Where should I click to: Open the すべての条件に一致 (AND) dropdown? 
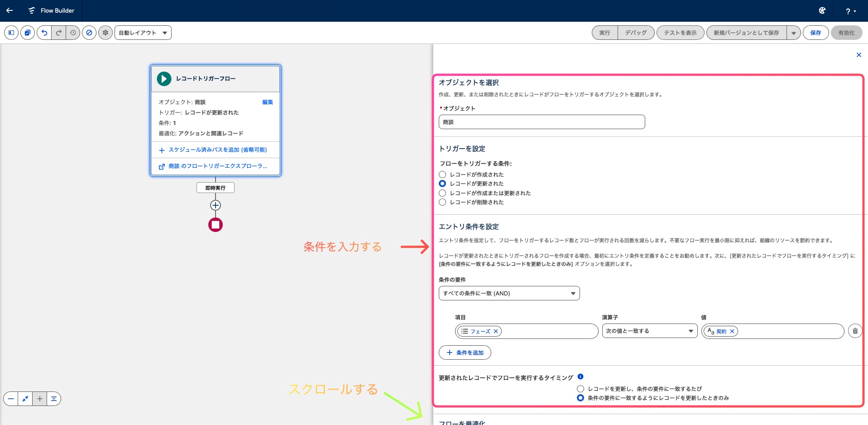509,293
